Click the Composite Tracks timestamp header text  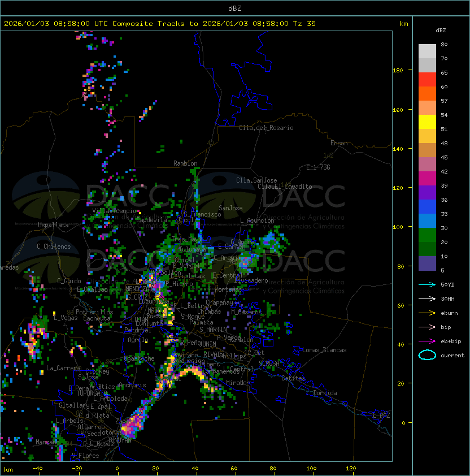[160, 24]
